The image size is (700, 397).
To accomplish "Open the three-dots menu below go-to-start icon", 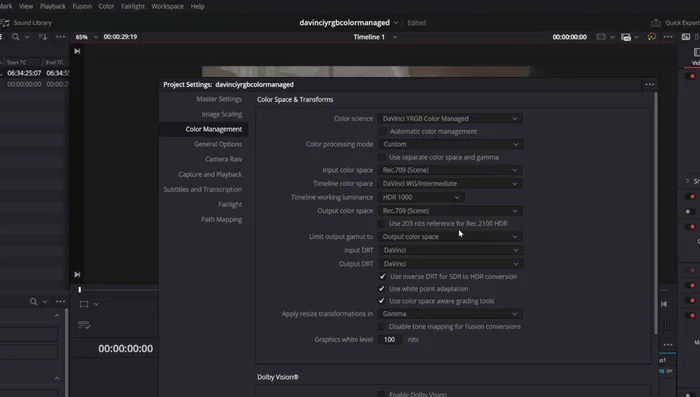I will click(668, 345).
